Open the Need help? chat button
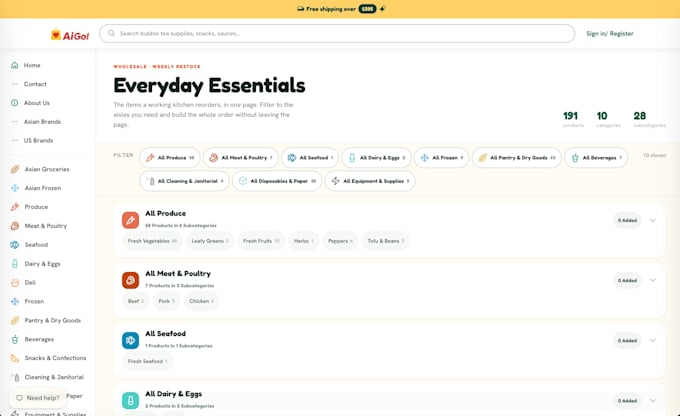Screen dimensions: 680x416 [38, 398]
